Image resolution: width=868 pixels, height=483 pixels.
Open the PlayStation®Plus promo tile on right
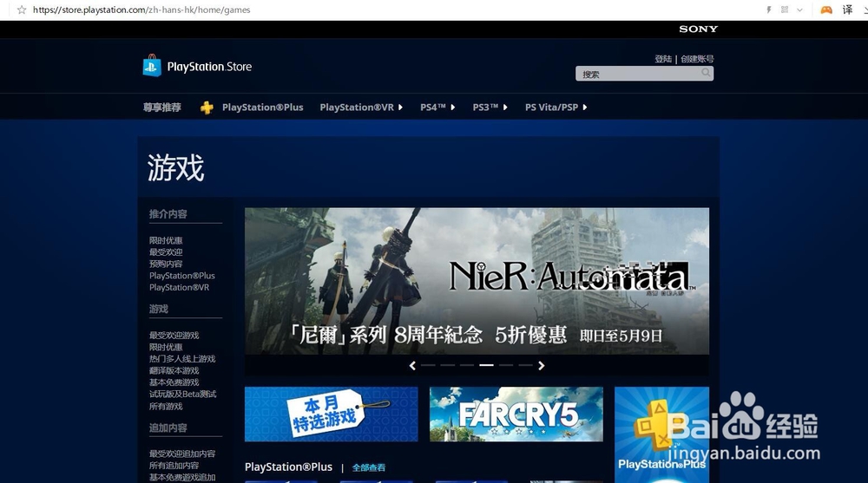[x=661, y=434]
